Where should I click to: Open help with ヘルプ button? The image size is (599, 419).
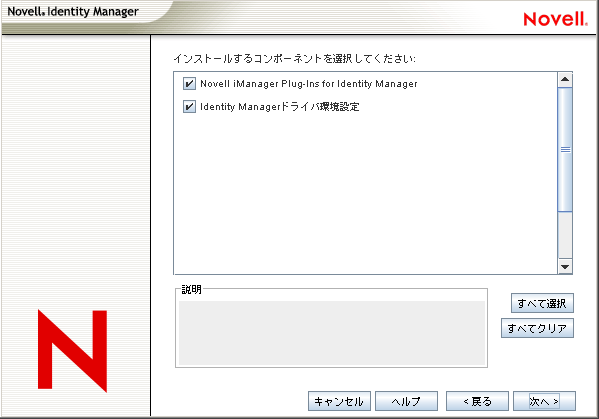[406, 401]
